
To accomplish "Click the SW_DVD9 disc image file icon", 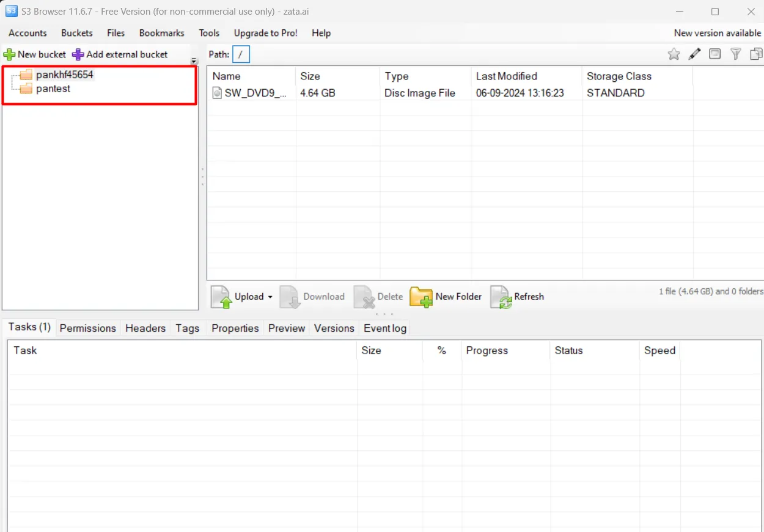I will (217, 93).
